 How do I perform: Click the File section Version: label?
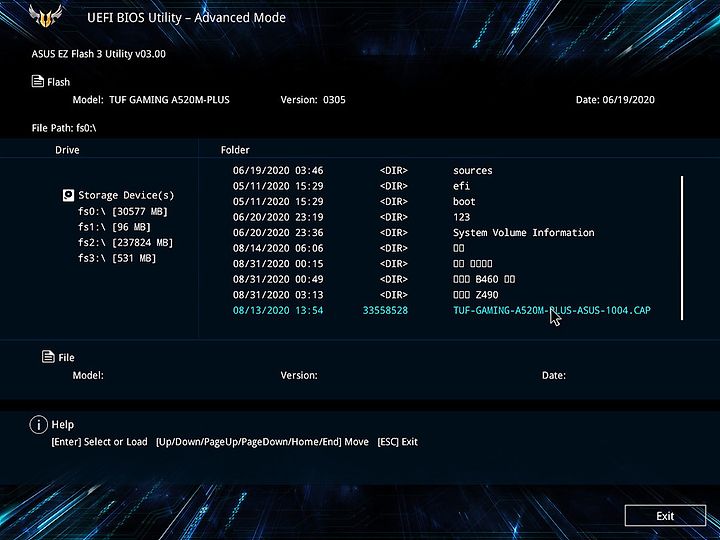coord(299,375)
